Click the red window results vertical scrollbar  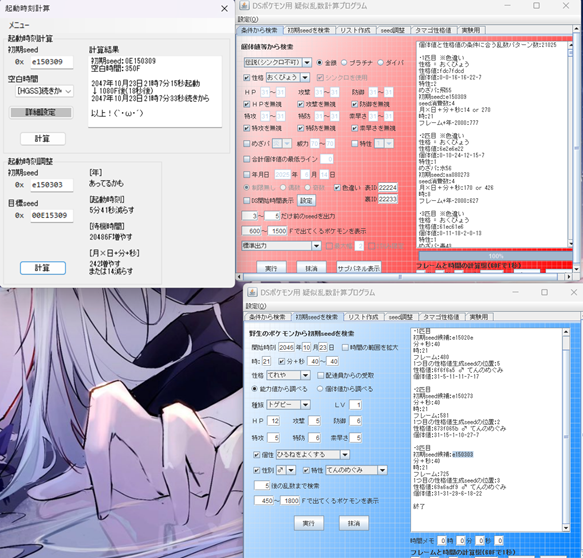(x=571, y=144)
